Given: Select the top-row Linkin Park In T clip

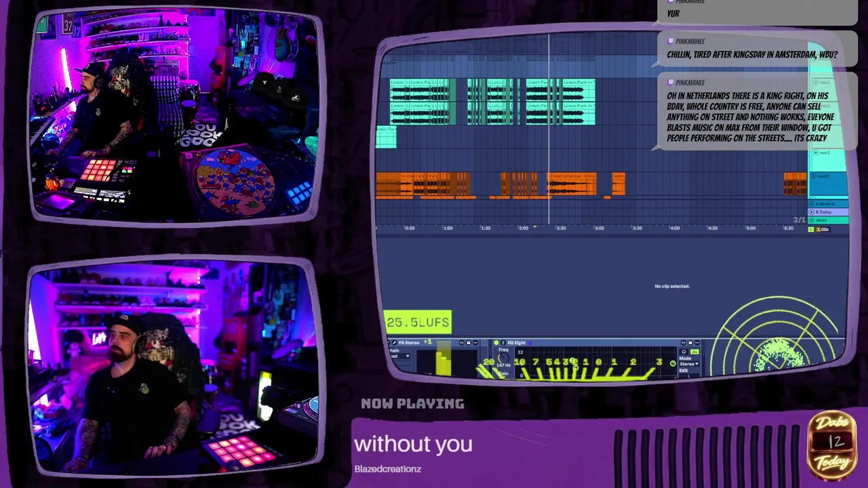Looking at the screenshot, I should coord(579,89).
